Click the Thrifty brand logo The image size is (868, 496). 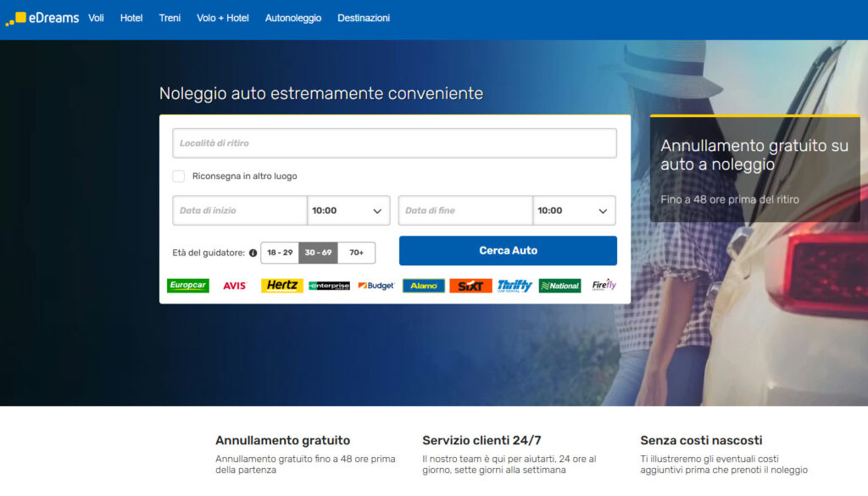[x=515, y=286]
